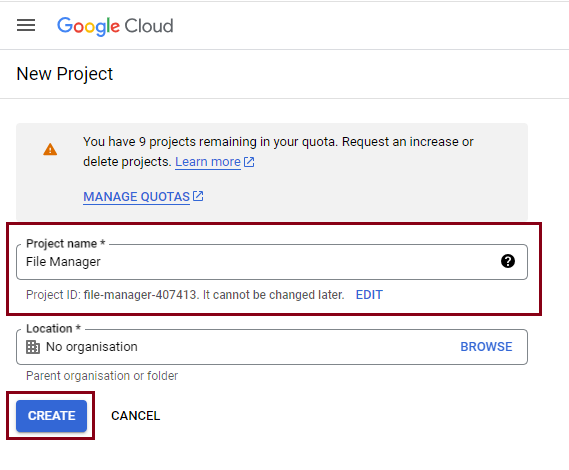This screenshot has width=569, height=470.
Task: Open the Learn more link
Action: click(208, 162)
